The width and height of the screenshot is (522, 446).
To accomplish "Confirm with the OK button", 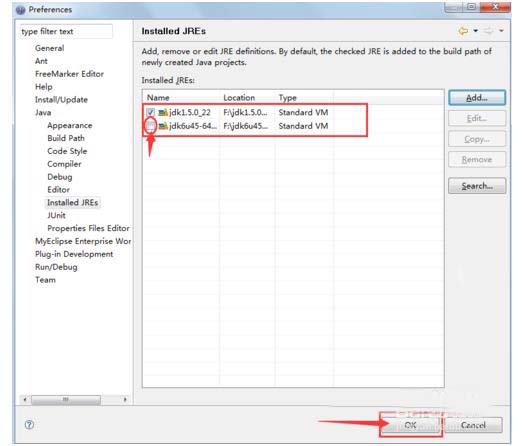I will point(410,425).
